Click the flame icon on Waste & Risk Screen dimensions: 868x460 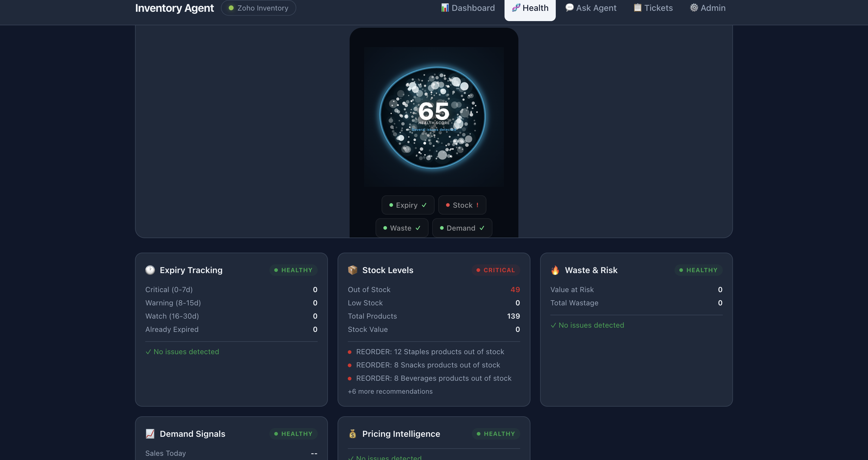pos(555,269)
